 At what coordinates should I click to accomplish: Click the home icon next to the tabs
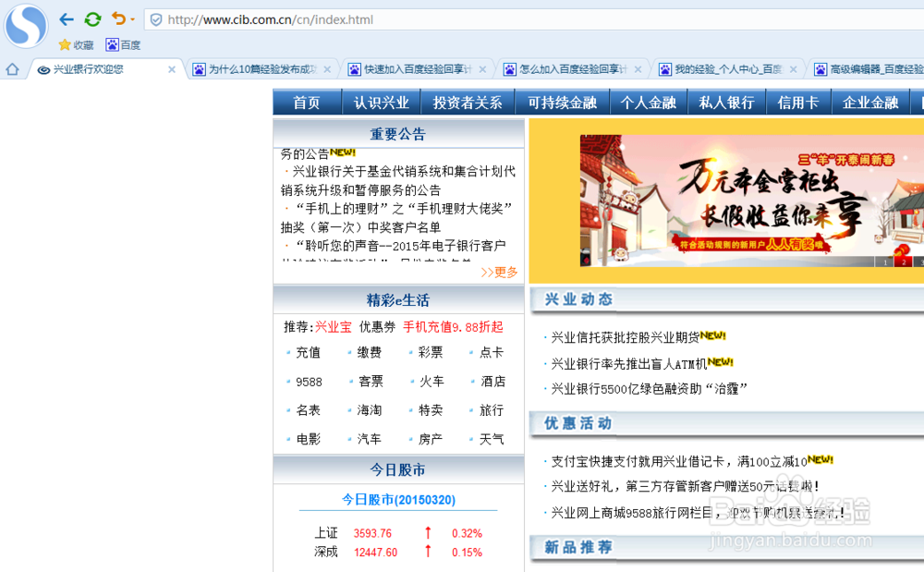[12, 69]
